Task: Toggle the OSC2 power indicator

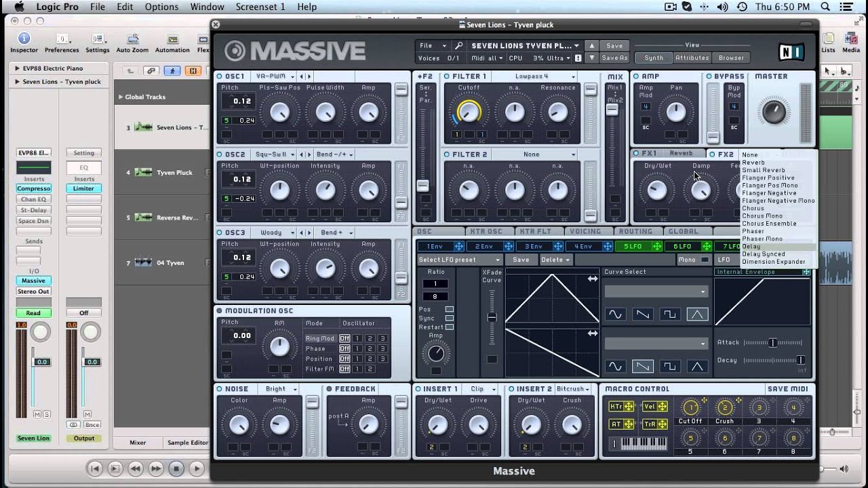Action: pos(220,155)
